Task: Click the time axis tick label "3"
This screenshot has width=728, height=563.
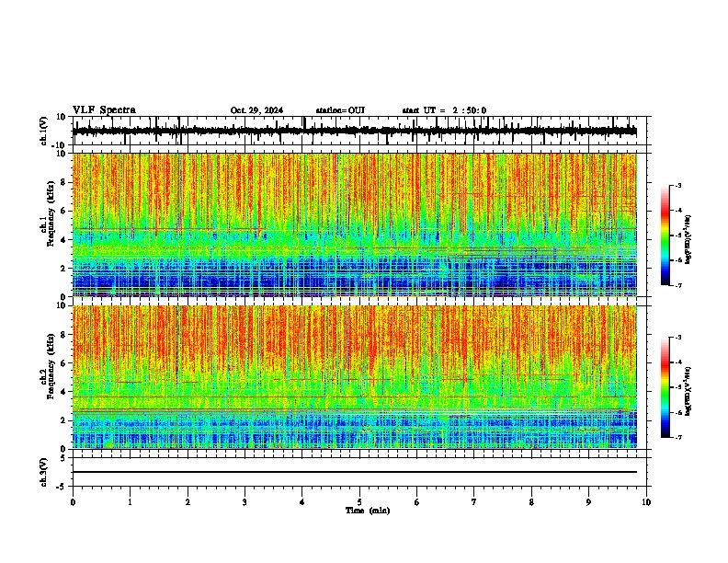Action: (x=245, y=502)
